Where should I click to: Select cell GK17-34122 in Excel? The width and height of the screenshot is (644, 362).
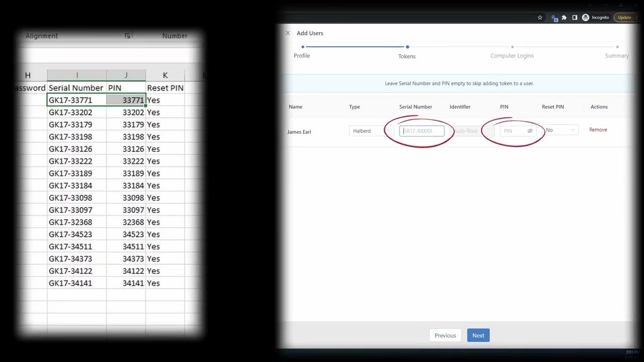[x=77, y=271]
